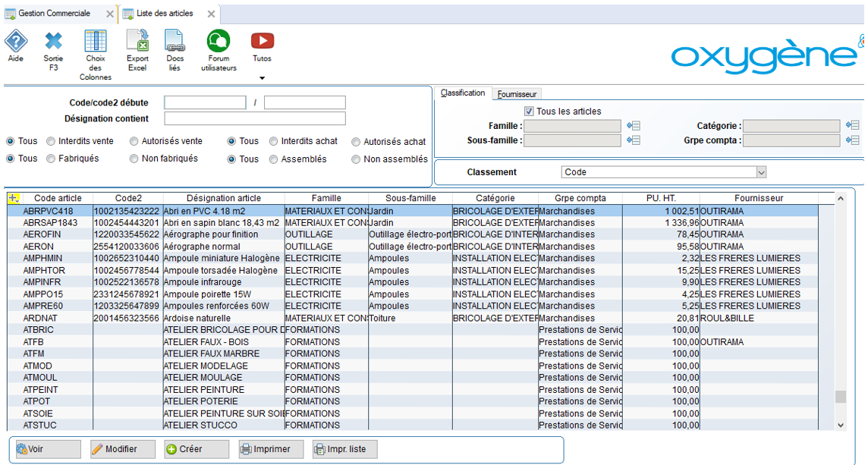Select the Non fabriqués radio button
Screen dimensions: 868x465
pos(134,159)
